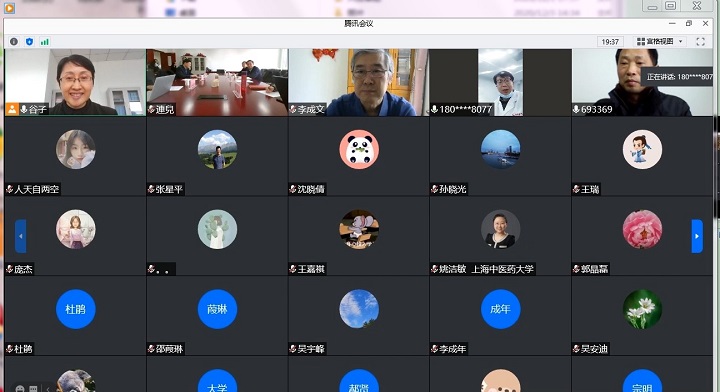Go to next page of participants

point(697,236)
